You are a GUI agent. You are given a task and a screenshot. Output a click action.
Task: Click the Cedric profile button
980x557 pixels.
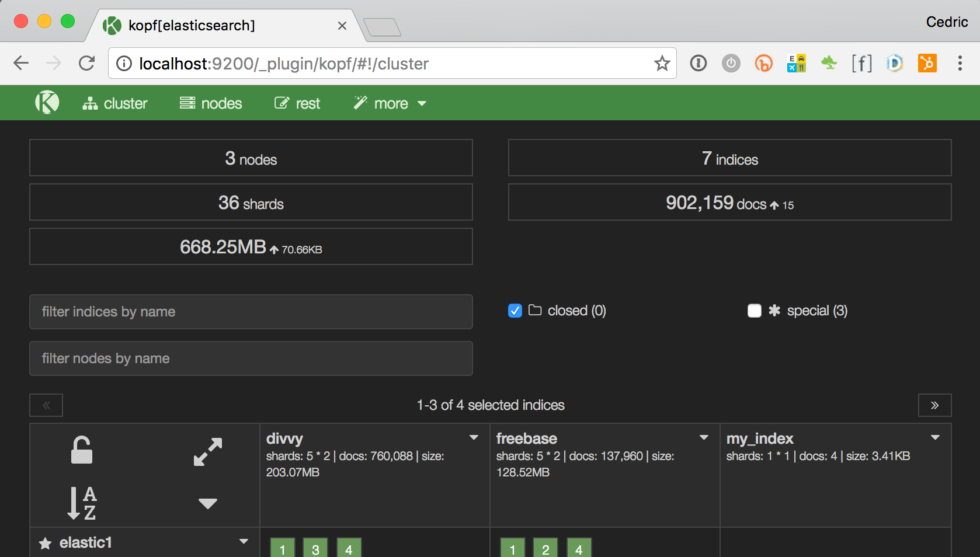point(947,22)
